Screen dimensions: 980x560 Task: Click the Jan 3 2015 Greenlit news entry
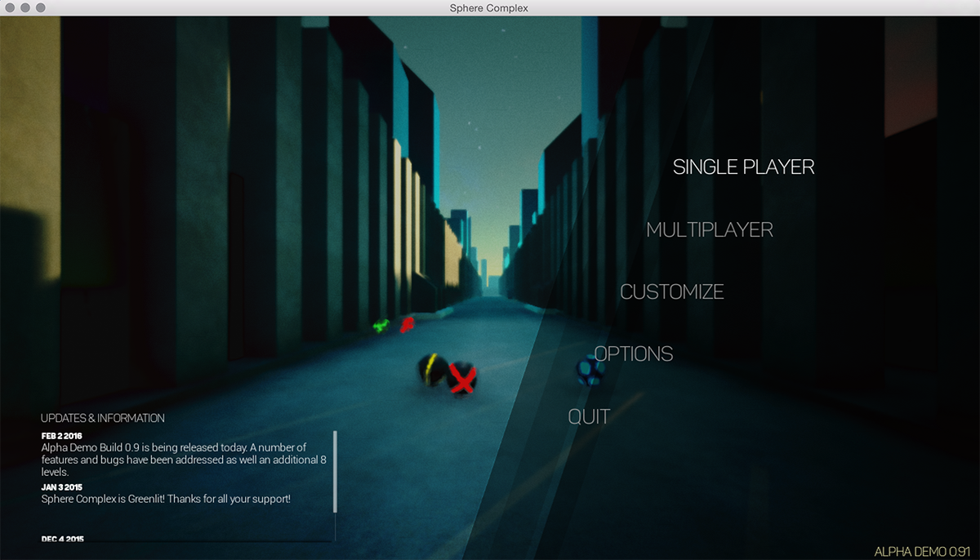[166, 493]
